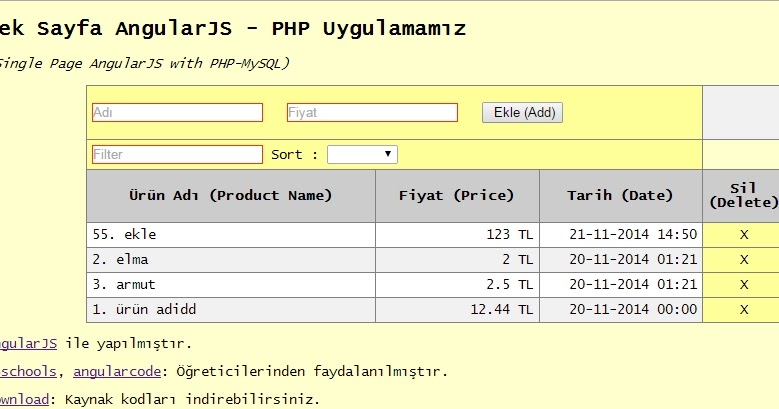Image resolution: width=779 pixels, height=409 pixels.
Task: Open the schools tutorial link
Action: (28, 371)
